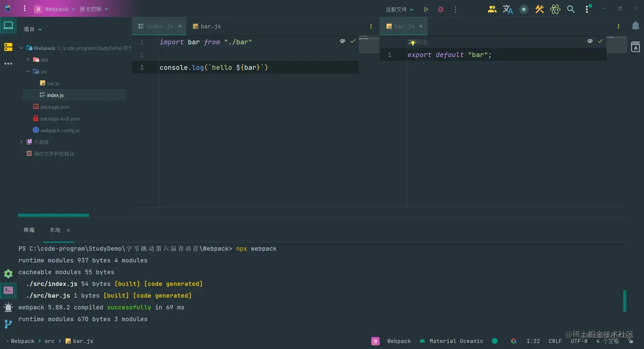Open webpack.config.js from the project tree
This screenshot has height=349, width=644.
pos(56,130)
